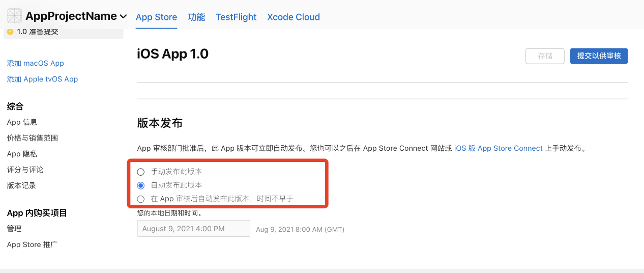Screen dimensions: 644x273
Task: Click the 存储 save button
Action: tap(545, 56)
